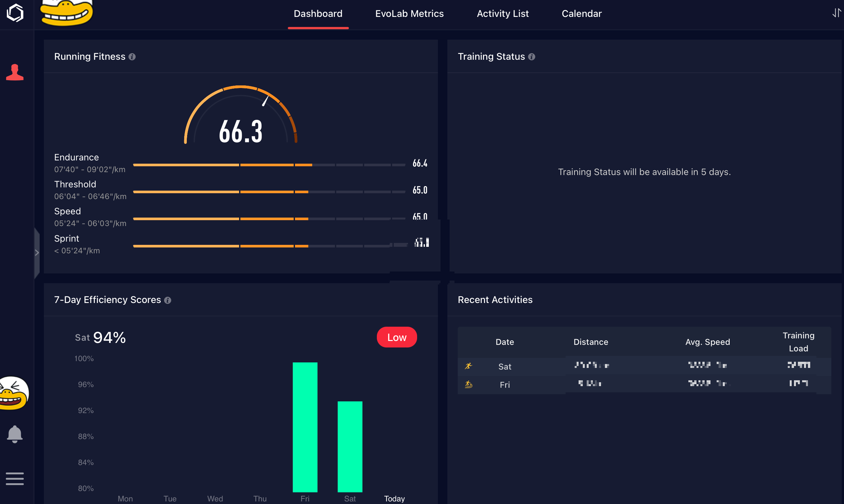
Task: Select the Dashboard tab
Action: (x=318, y=14)
